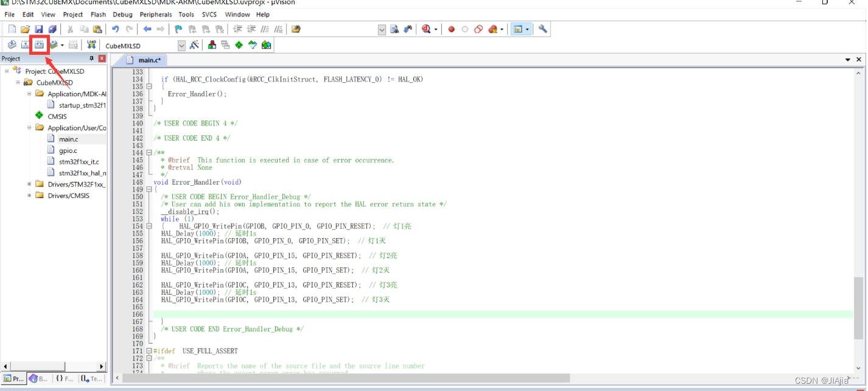868x391 pixels.
Task: Open the File menu
Action: pyautogui.click(x=9, y=14)
